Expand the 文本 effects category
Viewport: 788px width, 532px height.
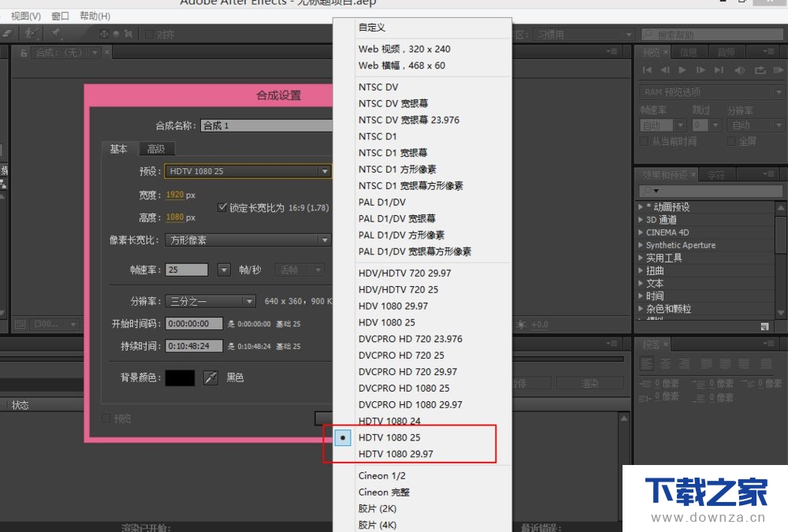tap(641, 283)
